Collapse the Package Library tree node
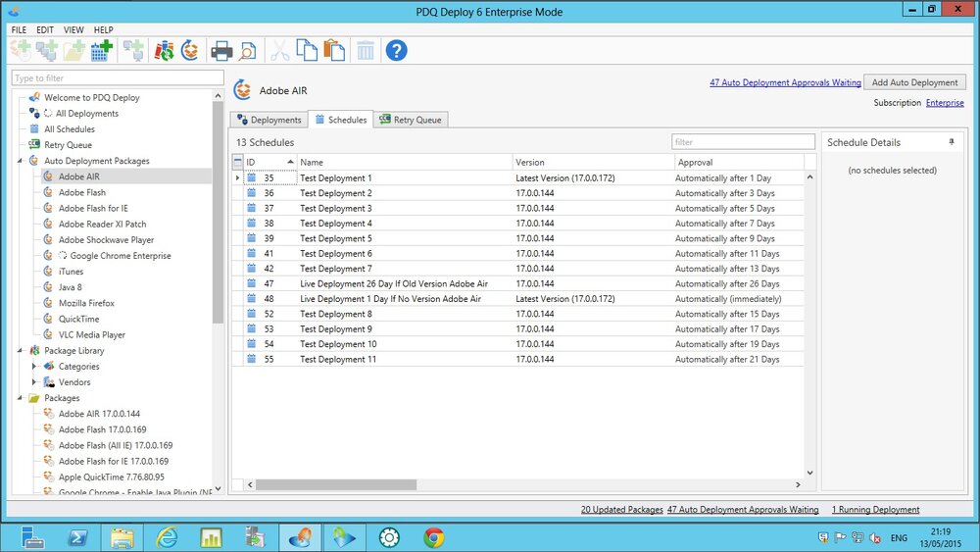The width and height of the screenshot is (980, 552). (x=20, y=351)
